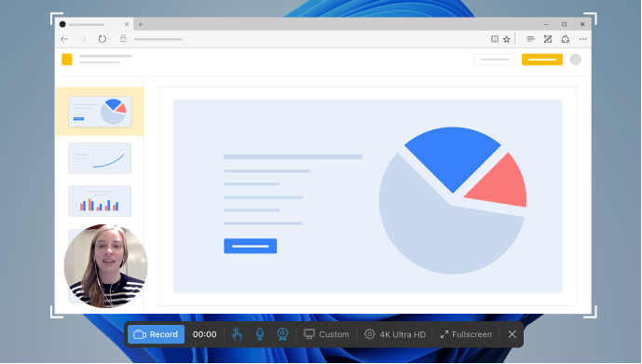Maximize the browser window
The image size is (642, 364).
(x=565, y=24)
